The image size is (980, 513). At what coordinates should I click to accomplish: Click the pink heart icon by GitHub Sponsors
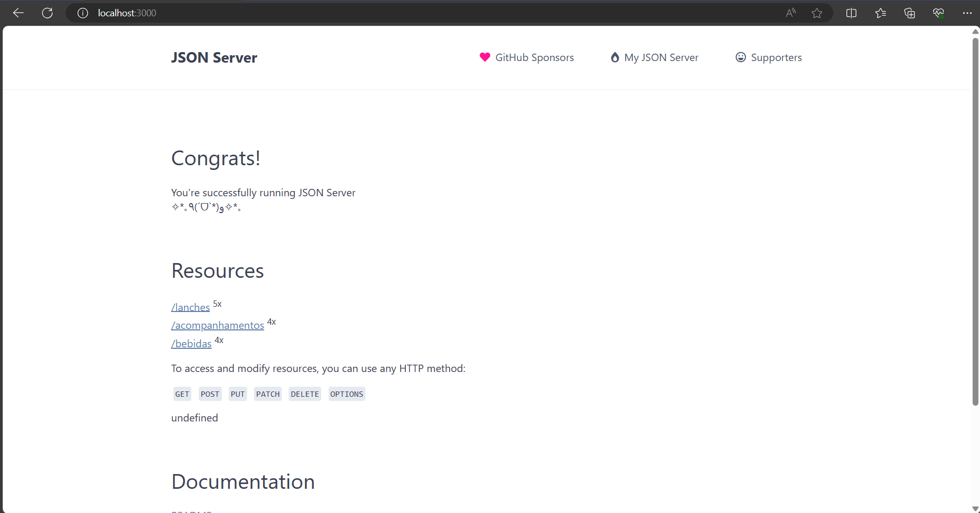[485, 57]
